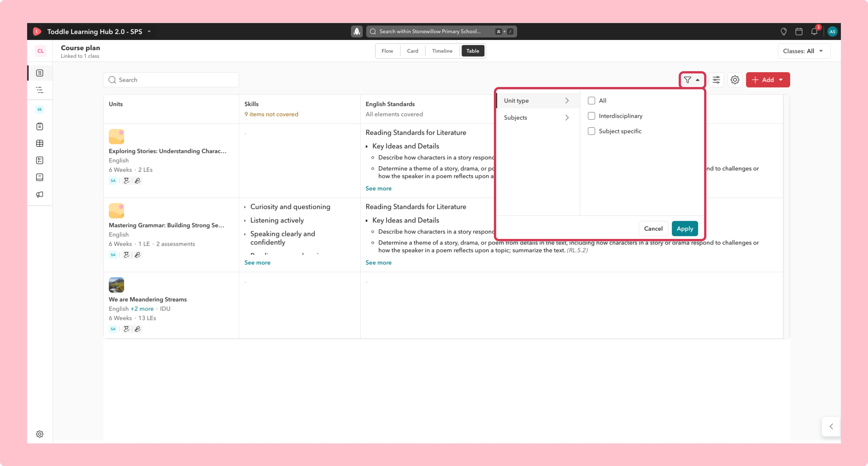Image resolution: width=868 pixels, height=466 pixels.
Task: Click the search magnifier in Units search
Action: 112,80
